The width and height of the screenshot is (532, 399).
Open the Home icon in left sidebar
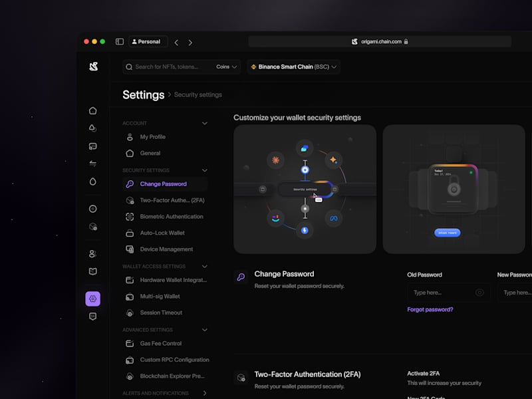point(92,110)
